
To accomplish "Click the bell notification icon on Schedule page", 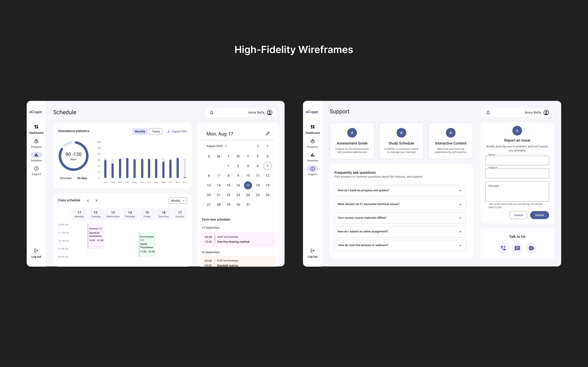I will click(212, 112).
